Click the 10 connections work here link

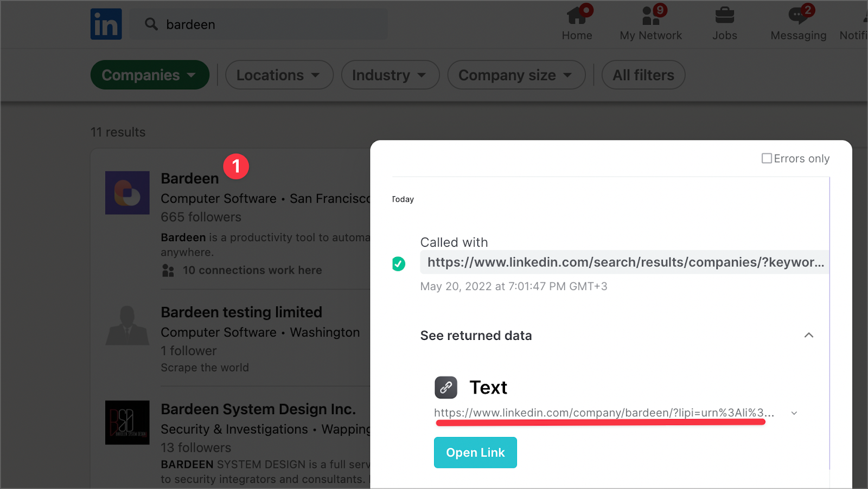[252, 270]
